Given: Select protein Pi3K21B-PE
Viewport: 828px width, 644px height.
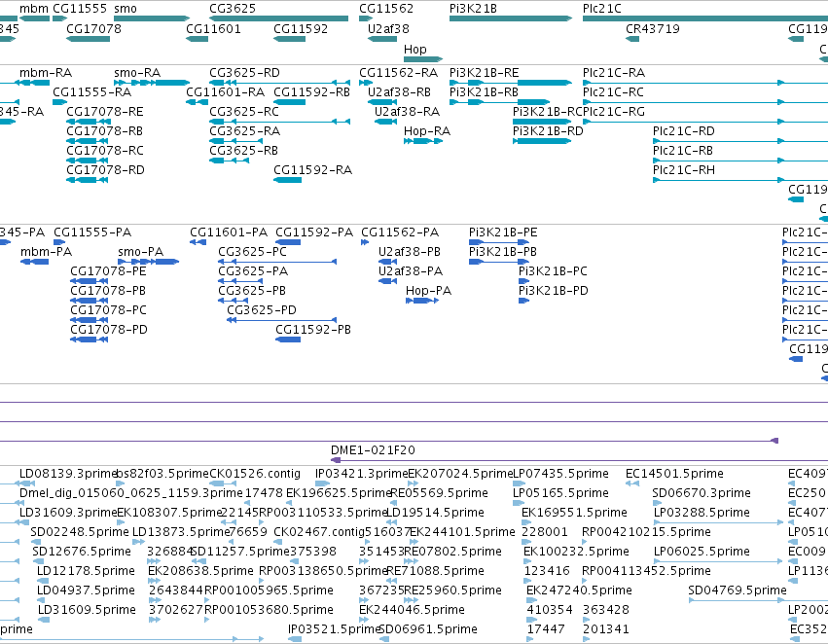Looking at the screenshot, I should click(503, 233).
